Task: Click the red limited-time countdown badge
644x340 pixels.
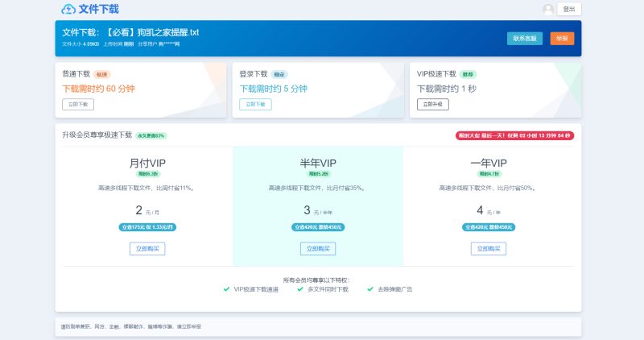Action: pos(514,135)
